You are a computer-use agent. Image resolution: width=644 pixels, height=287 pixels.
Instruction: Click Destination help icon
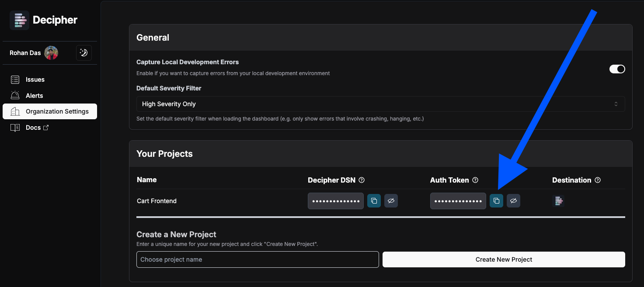point(598,180)
